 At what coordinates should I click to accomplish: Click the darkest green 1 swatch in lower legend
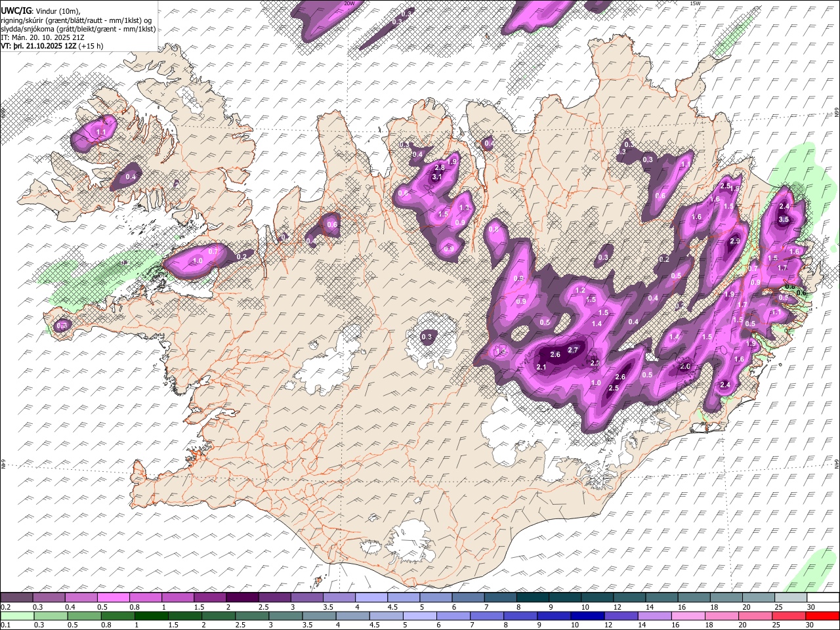151,616
